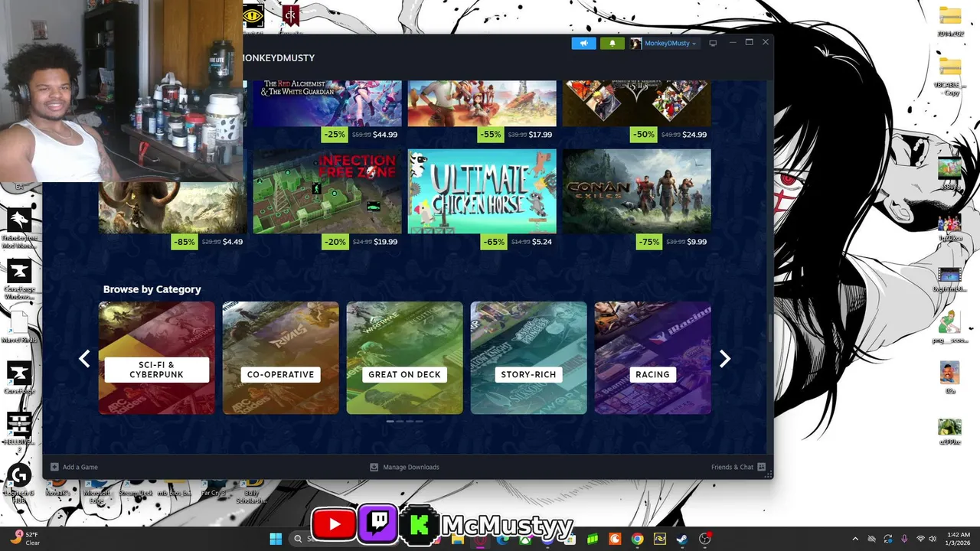Click the Windows Start button

point(276,539)
